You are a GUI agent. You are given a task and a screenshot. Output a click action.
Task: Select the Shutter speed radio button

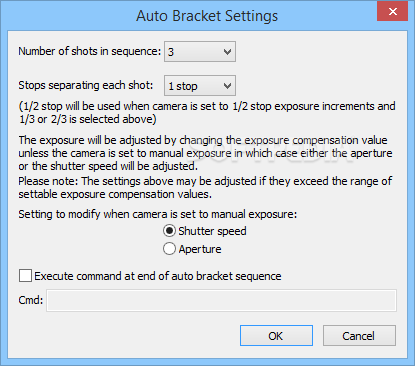[x=169, y=231]
